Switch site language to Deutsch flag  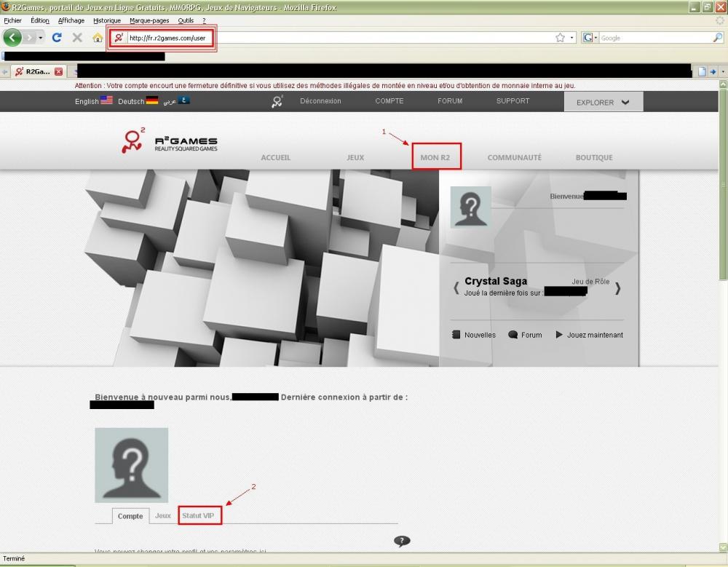coord(151,100)
